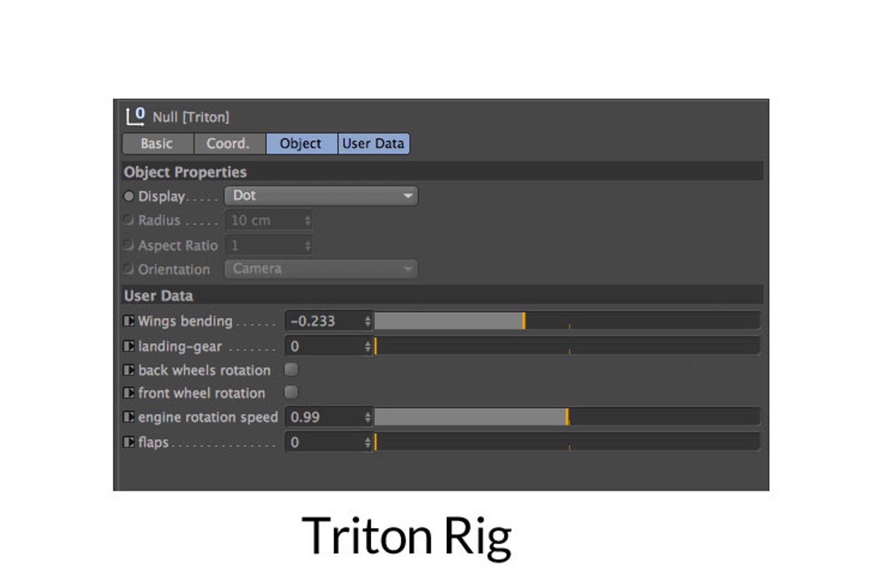Open the Orientation dropdown set to Camera
The width and height of the screenshot is (883, 588).
pos(321,268)
